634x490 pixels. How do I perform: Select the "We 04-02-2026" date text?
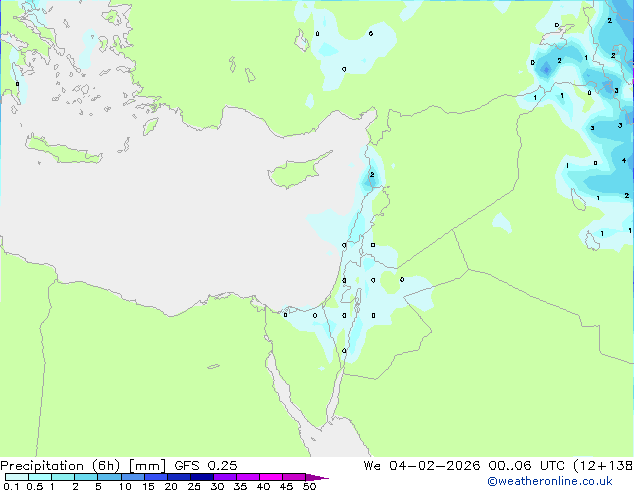pyautogui.click(x=422, y=466)
